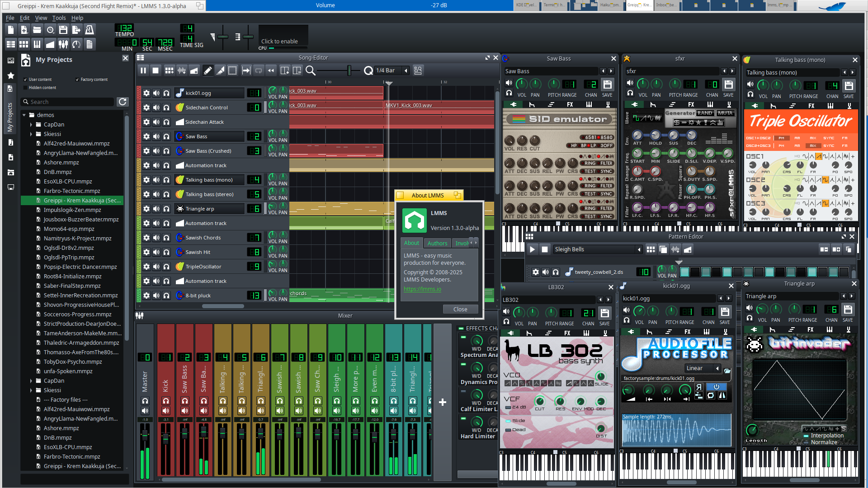Select edit (selection) mode in the Song-Editor
Image resolution: width=868 pixels, height=488 pixels.
coord(232,70)
